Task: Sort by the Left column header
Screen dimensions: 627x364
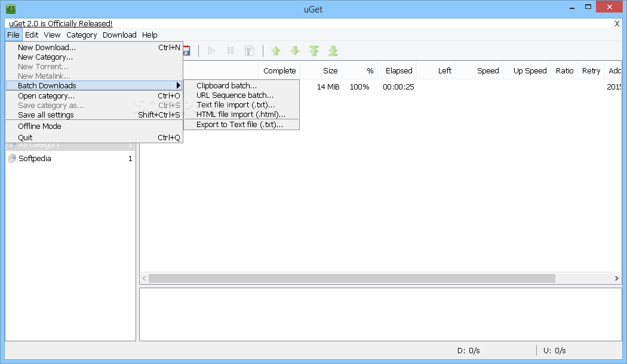Action: point(436,71)
